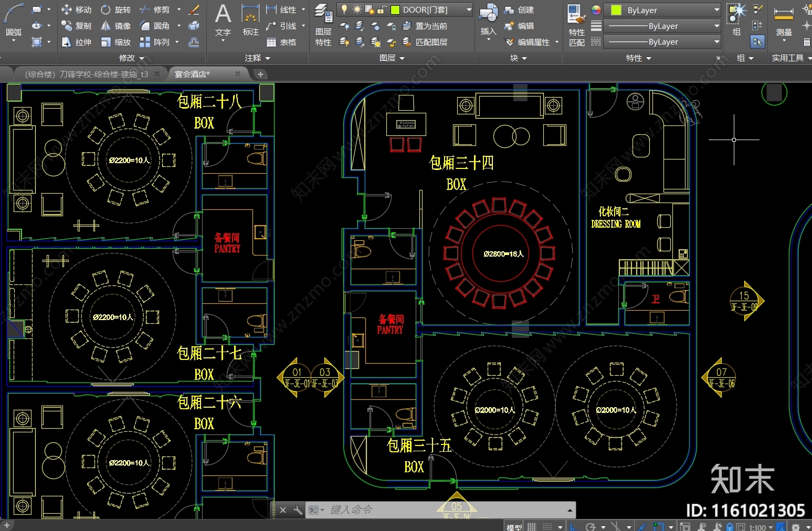
Task: Open the layer DOOR[门套] dropdown
Action: pyautogui.click(x=469, y=9)
